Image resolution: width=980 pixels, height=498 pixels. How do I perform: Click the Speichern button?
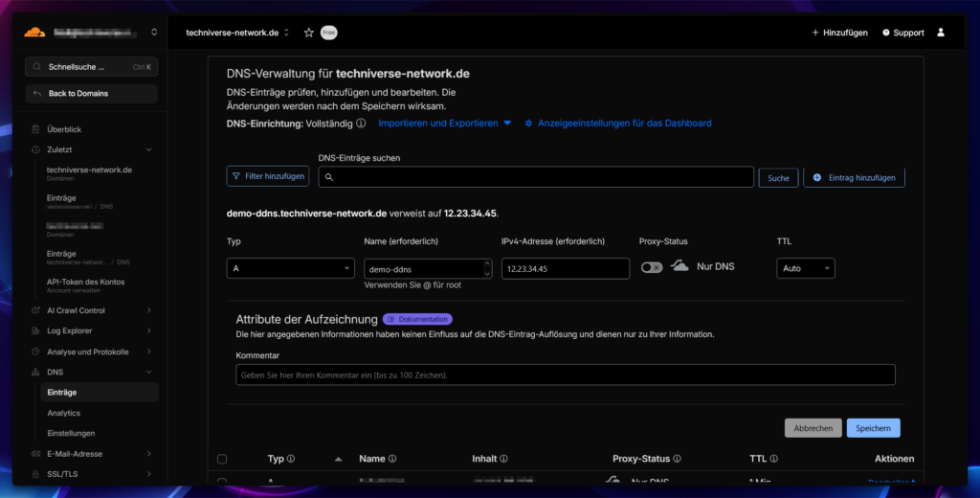click(x=873, y=428)
